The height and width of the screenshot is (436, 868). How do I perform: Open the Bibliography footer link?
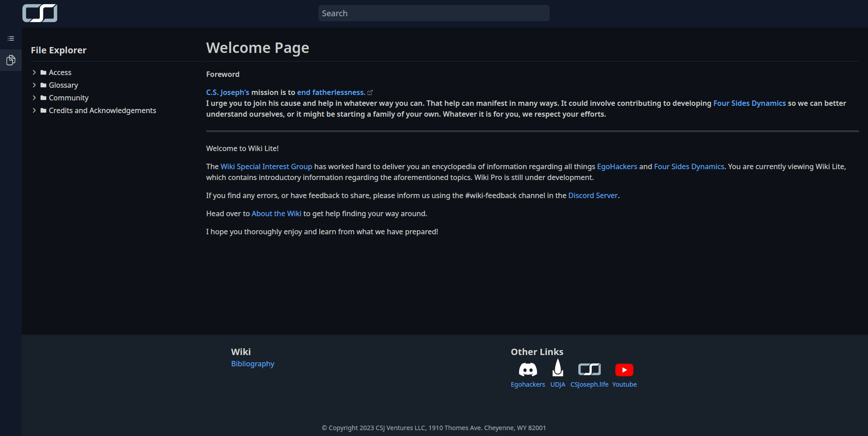(252, 364)
